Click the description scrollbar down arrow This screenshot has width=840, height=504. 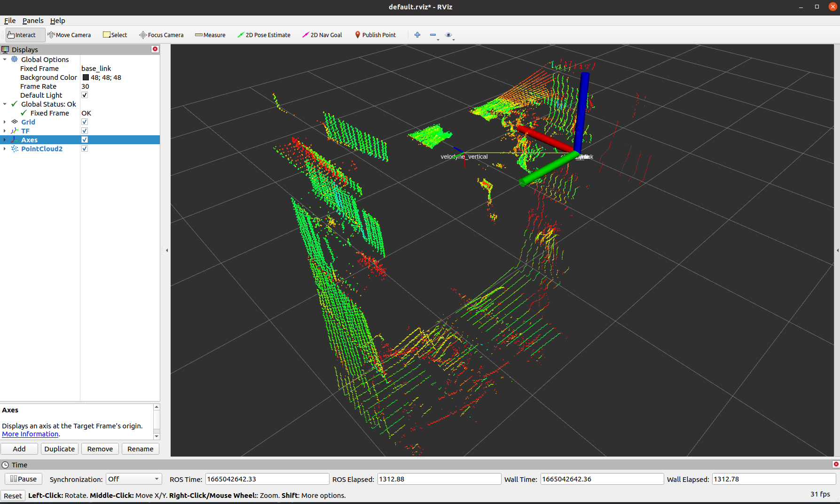[157, 436]
